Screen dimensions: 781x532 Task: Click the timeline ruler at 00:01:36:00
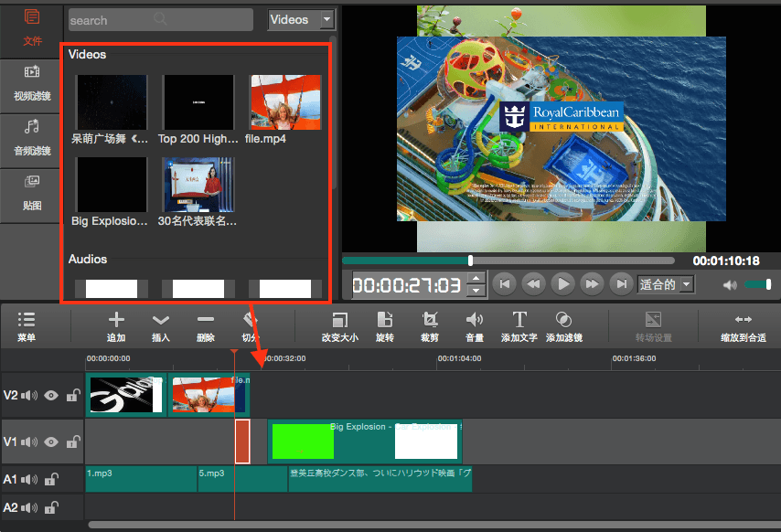click(634, 358)
